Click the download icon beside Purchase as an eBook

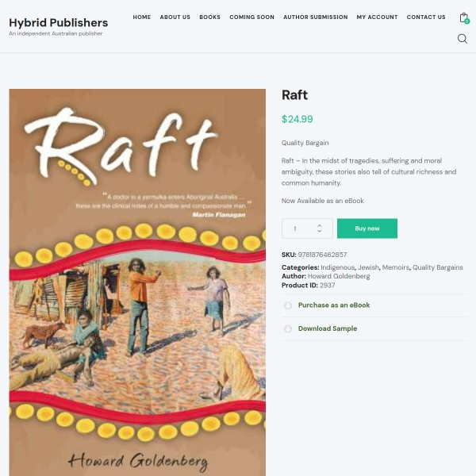tap(288, 305)
